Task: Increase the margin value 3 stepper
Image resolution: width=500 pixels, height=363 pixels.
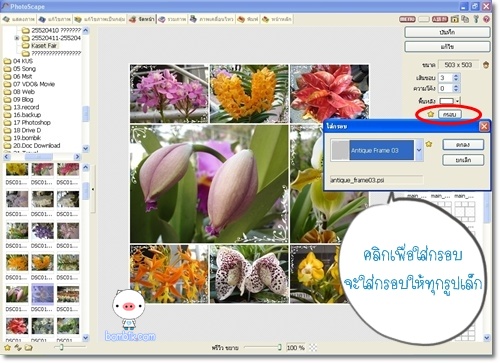Action: coord(456,76)
